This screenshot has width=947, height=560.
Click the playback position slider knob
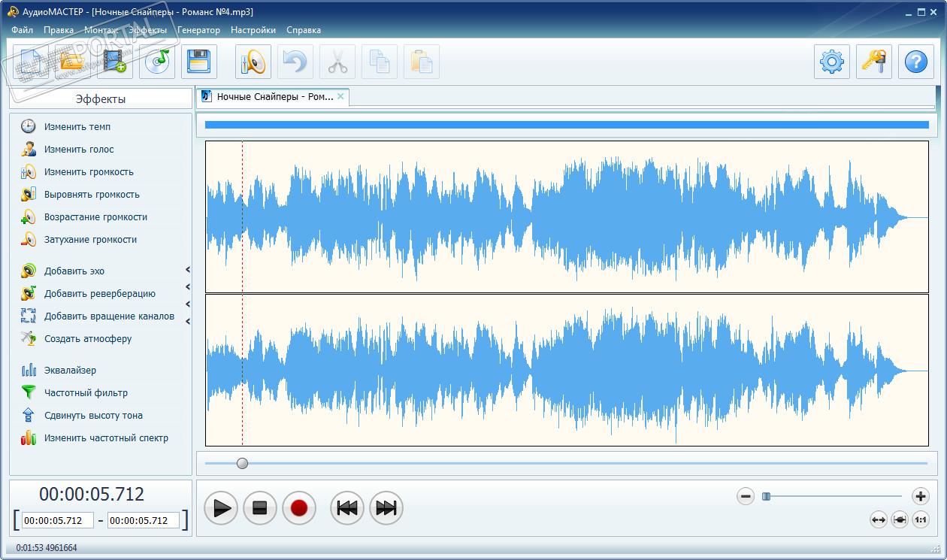coord(242,463)
